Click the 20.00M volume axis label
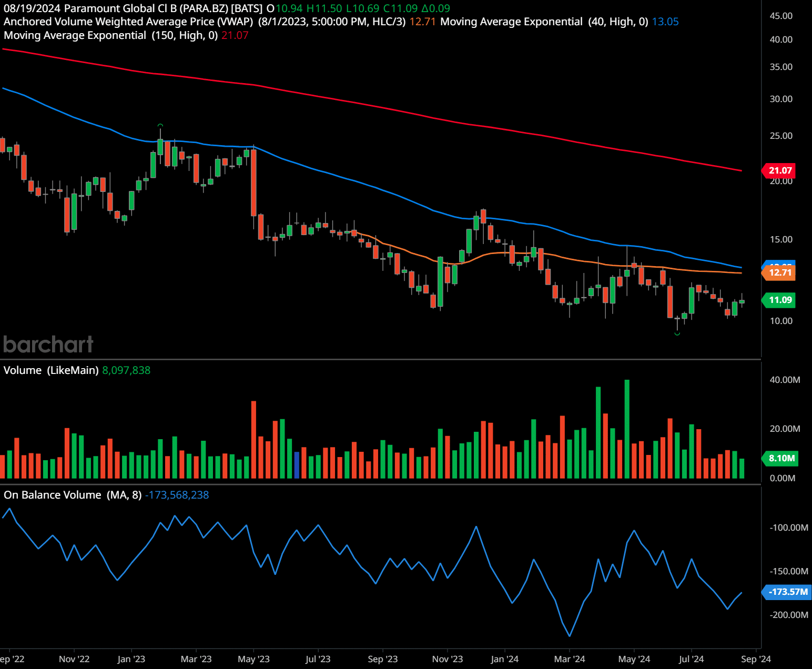The height and width of the screenshot is (669, 812). tap(785, 429)
